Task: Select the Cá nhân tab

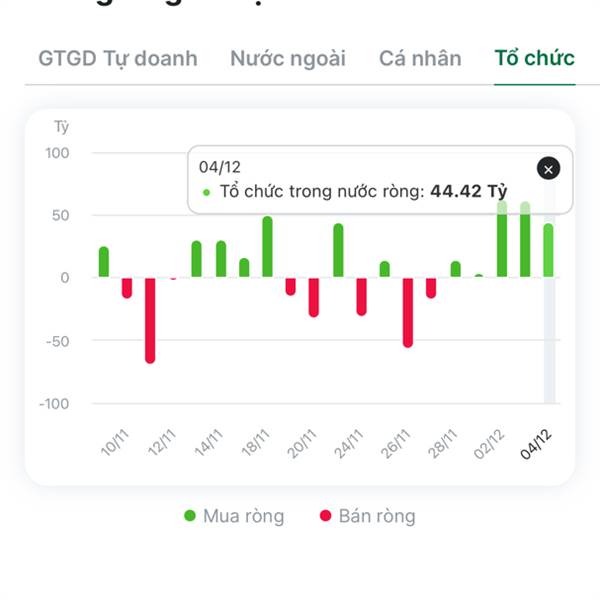Action: coord(420,58)
